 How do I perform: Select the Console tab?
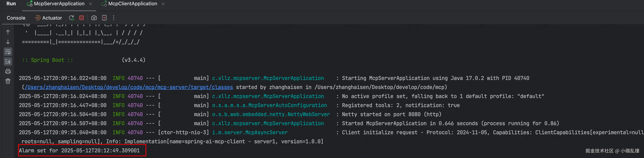tap(16, 18)
